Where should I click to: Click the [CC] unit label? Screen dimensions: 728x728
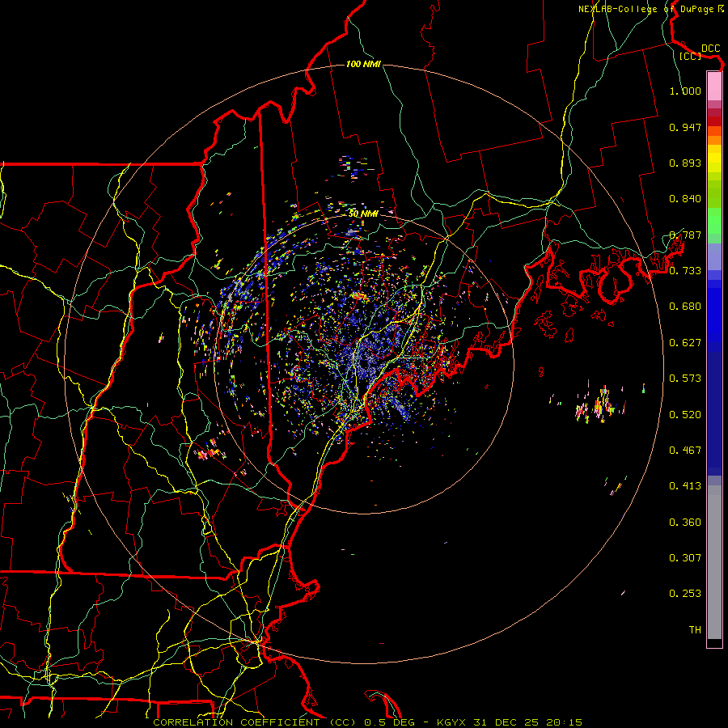coord(691,56)
